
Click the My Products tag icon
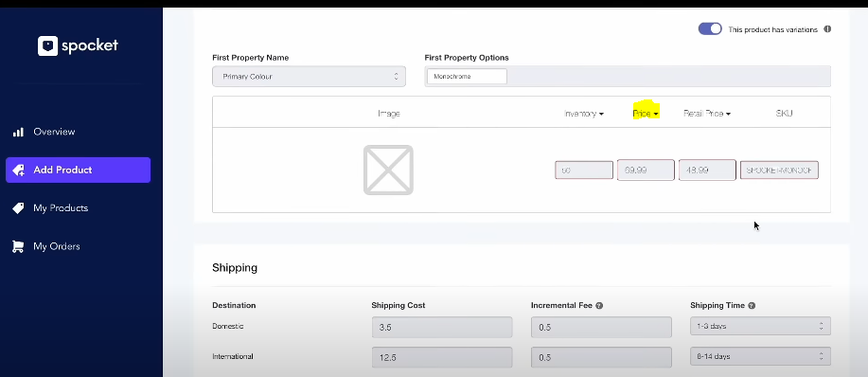coord(18,208)
